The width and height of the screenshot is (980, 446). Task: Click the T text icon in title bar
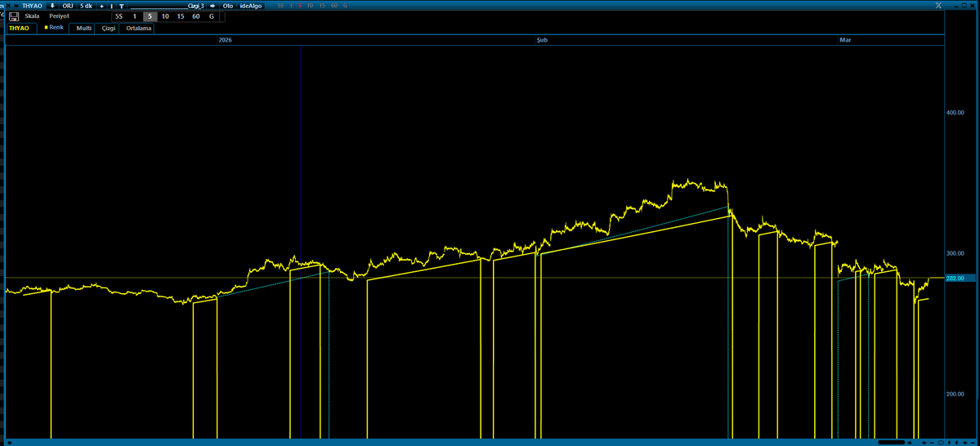[x=121, y=7]
